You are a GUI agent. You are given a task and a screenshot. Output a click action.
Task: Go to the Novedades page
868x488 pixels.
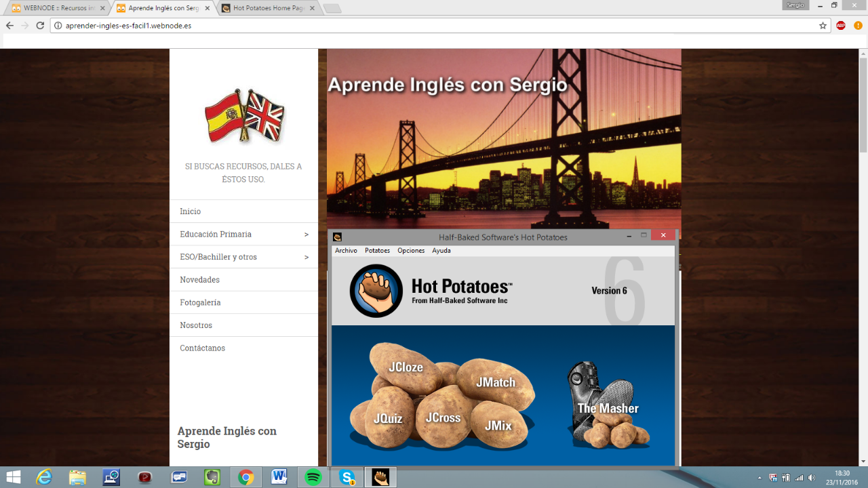pos(199,280)
